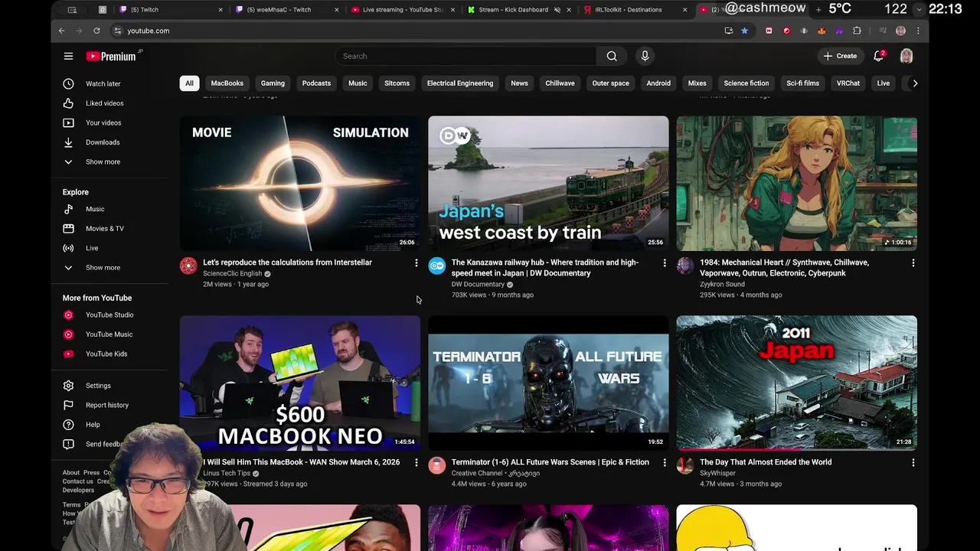
Task: Open Live in Explore section
Action: pyautogui.click(x=92, y=248)
